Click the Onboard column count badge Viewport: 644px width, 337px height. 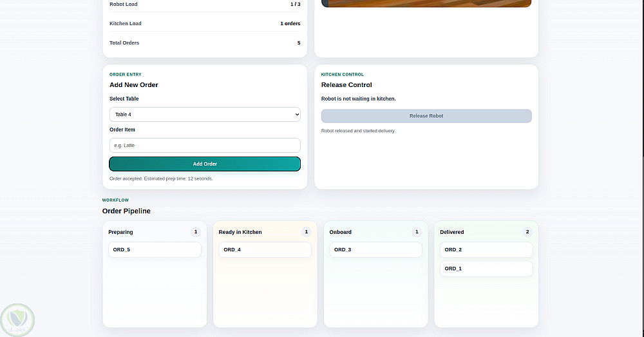tap(417, 232)
